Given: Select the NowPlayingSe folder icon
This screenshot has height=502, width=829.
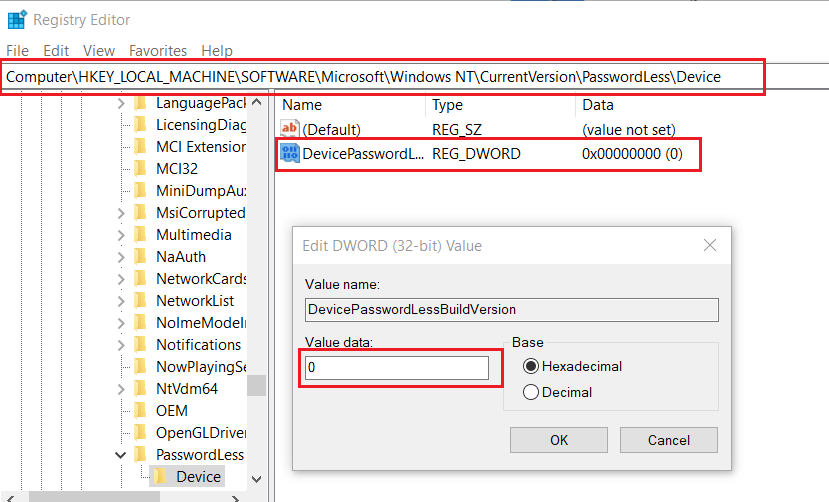Looking at the screenshot, I should tap(141, 366).
